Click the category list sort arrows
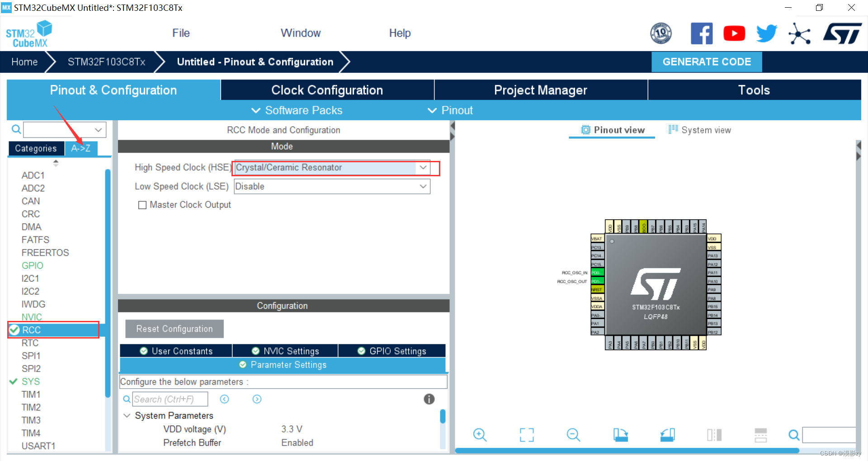Viewport: 868px width, 461px height. pos(56,163)
